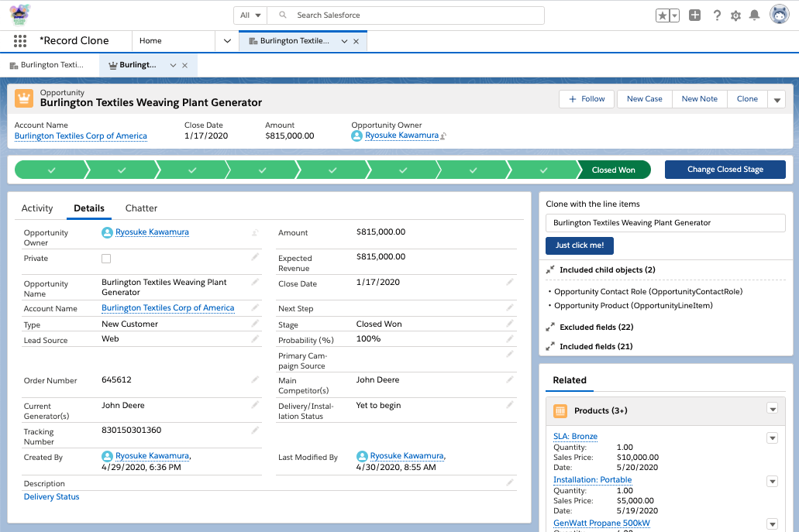Open the App Launcher grid icon
Image resolution: width=799 pixels, height=532 pixels.
(x=20, y=41)
